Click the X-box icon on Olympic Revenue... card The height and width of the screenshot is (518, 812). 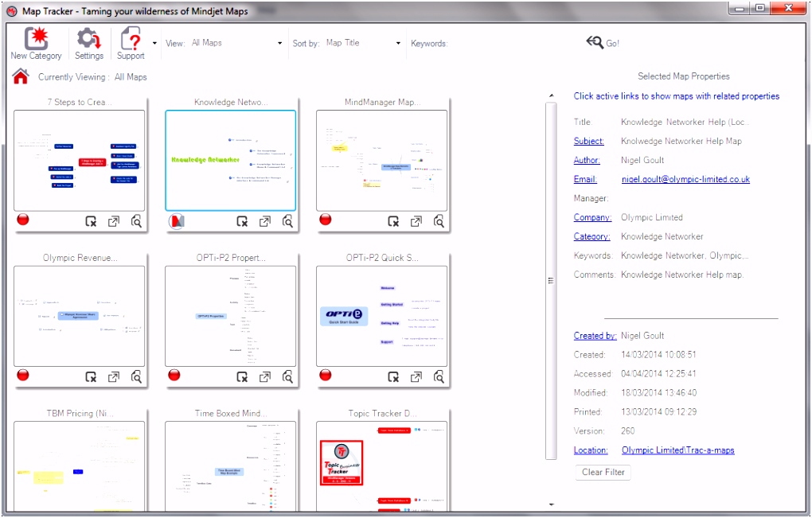click(91, 377)
